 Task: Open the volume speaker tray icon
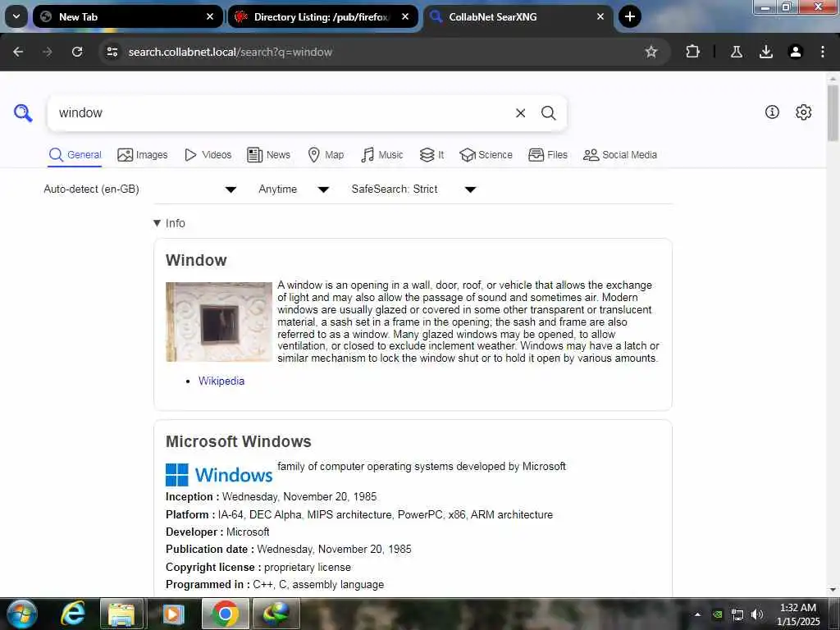click(x=756, y=614)
